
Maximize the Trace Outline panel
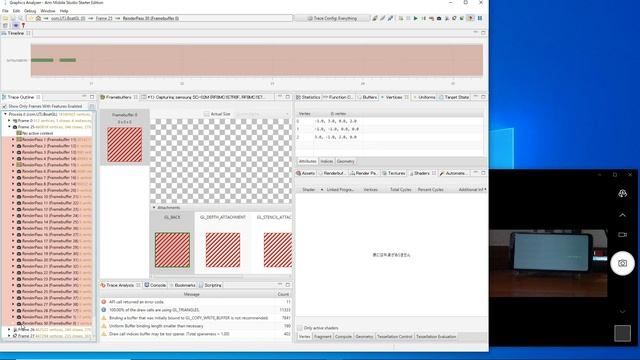pyautogui.click(x=92, y=97)
